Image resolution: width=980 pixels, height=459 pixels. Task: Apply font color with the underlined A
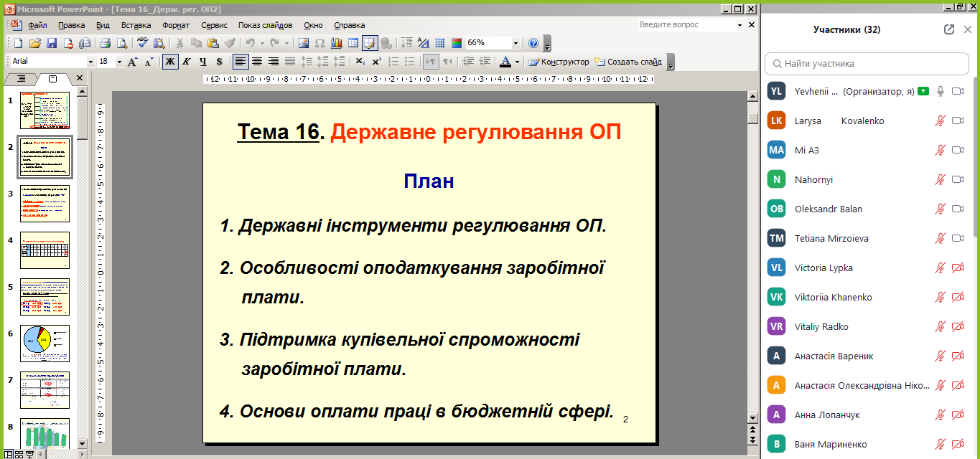505,62
